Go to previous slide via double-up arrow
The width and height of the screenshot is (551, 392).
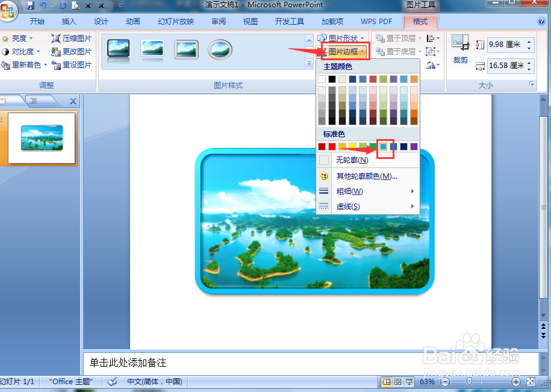coord(543,327)
